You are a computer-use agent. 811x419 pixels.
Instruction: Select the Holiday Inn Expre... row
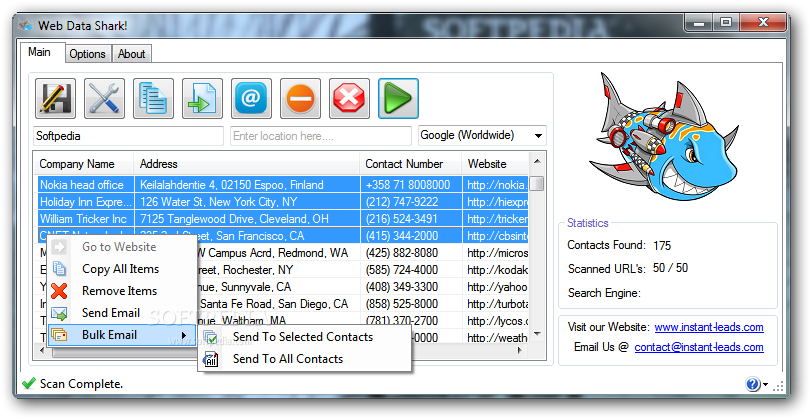tap(283, 202)
